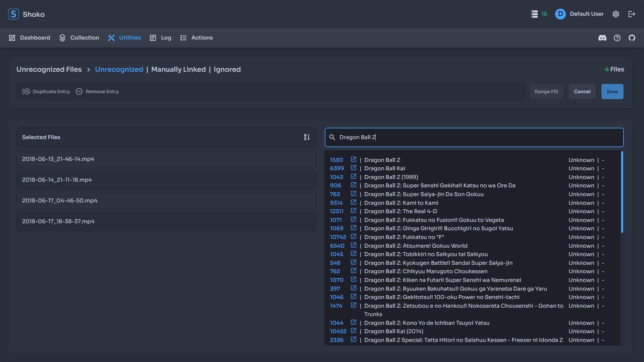Go to the Dashboard page

coord(30,38)
